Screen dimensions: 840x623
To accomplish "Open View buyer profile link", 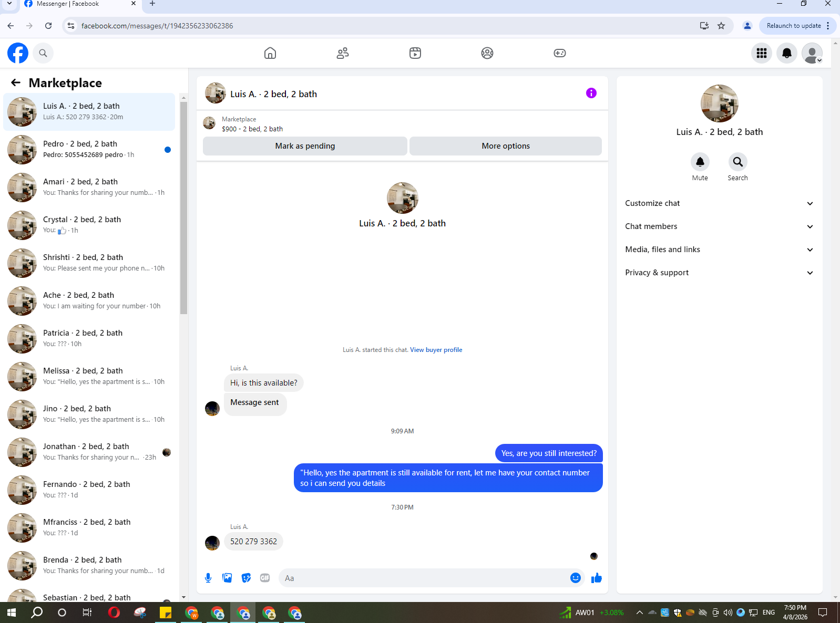I will click(436, 350).
